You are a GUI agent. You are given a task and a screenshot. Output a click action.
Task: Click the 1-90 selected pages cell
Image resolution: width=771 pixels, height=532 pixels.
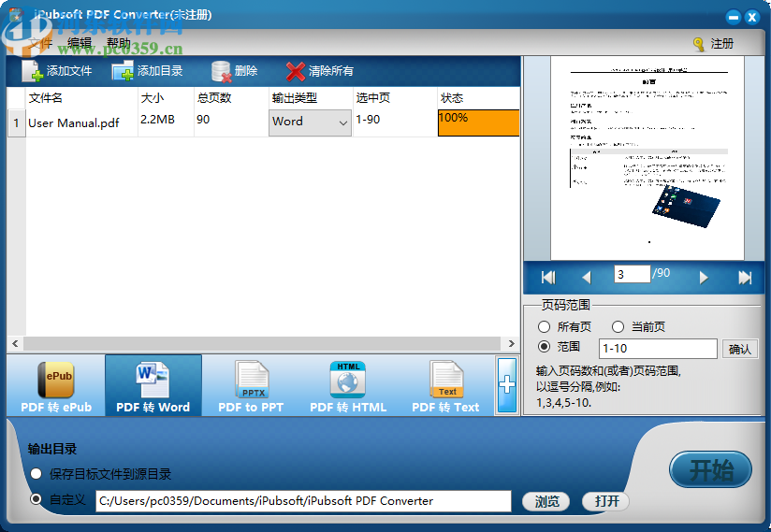pyautogui.click(x=395, y=122)
